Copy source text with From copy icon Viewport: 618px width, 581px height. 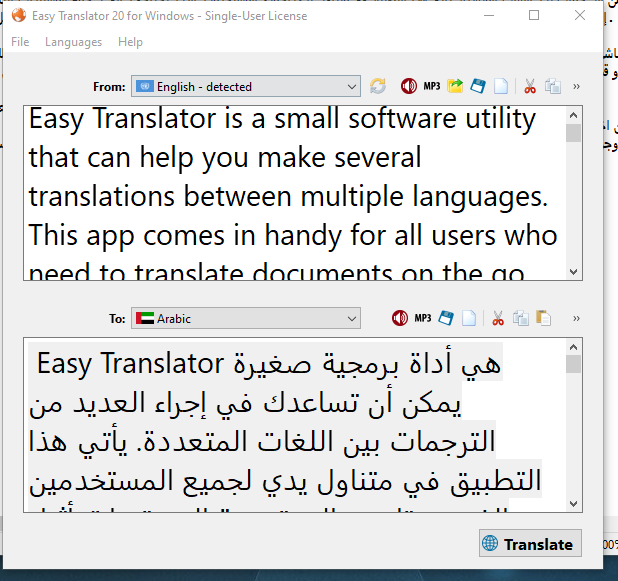(553, 86)
